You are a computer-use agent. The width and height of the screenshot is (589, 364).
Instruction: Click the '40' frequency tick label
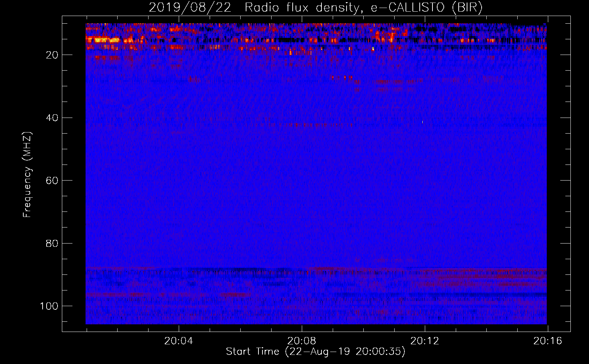(x=52, y=118)
